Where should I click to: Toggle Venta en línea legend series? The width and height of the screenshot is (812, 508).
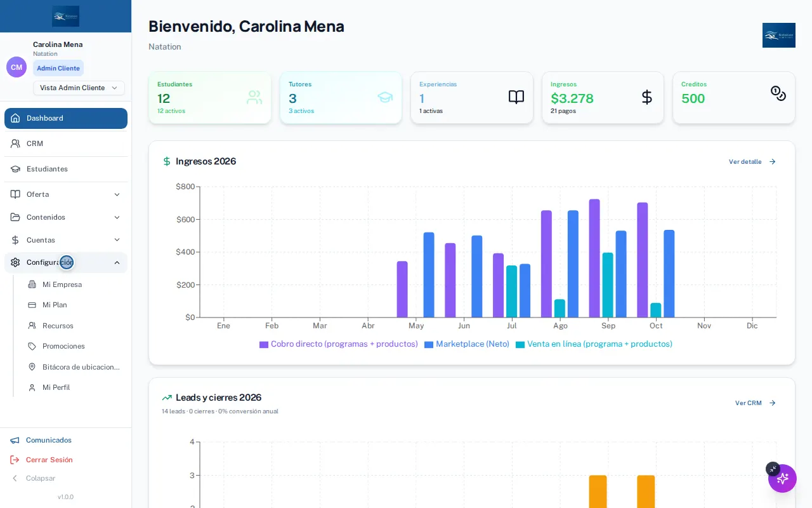coord(594,344)
